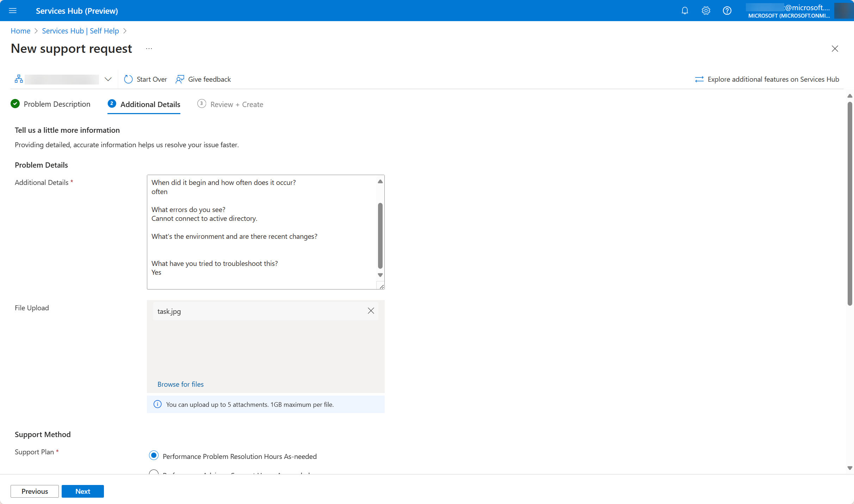Click the Previous button
This screenshot has height=504, width=854.
point(34,491)
